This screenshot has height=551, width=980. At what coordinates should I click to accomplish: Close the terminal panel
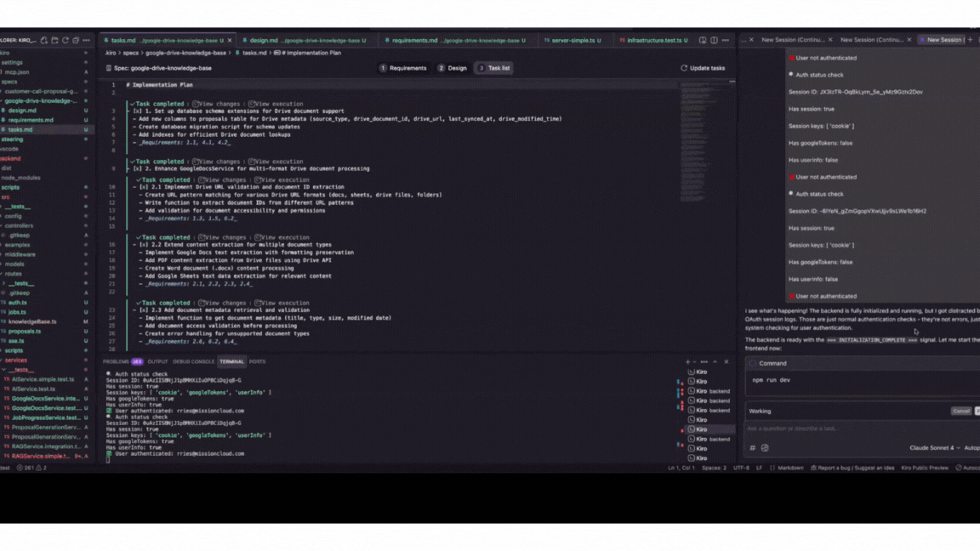726,361
